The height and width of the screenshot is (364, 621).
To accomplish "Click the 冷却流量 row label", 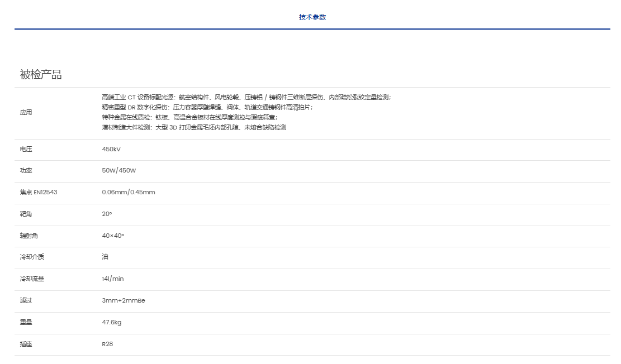I will tap(32, 279).
